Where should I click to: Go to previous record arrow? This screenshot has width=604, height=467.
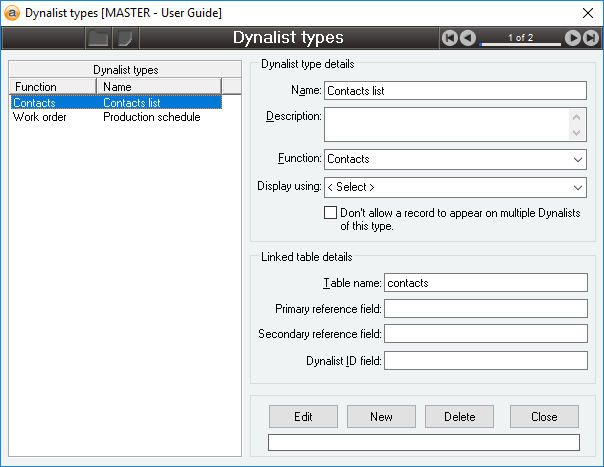[x=468, y=38]
